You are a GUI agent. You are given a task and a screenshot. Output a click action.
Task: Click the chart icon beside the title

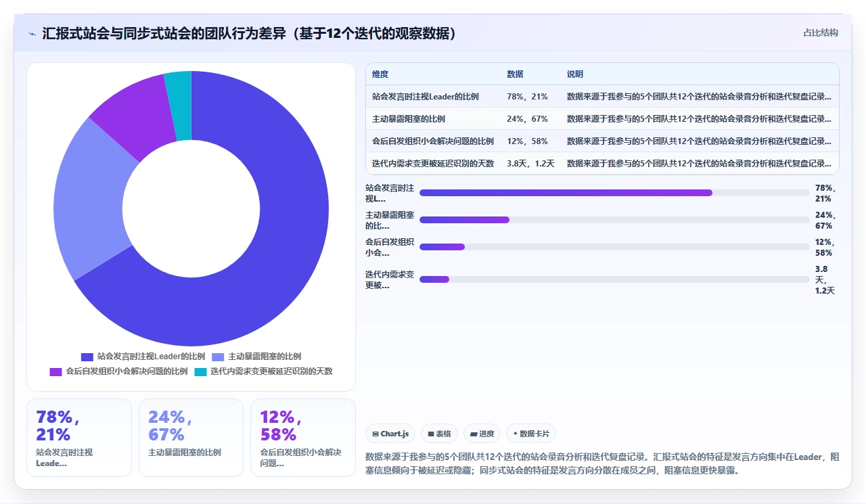coord(32,33)
